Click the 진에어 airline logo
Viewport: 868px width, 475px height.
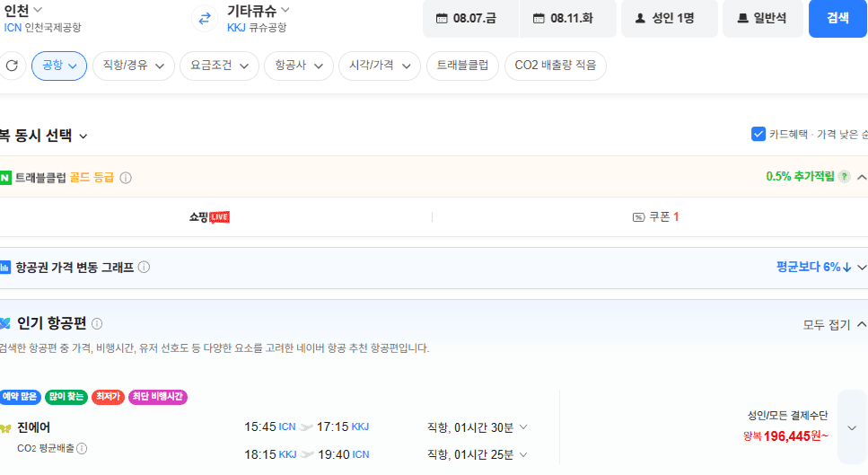click(5, 428)
